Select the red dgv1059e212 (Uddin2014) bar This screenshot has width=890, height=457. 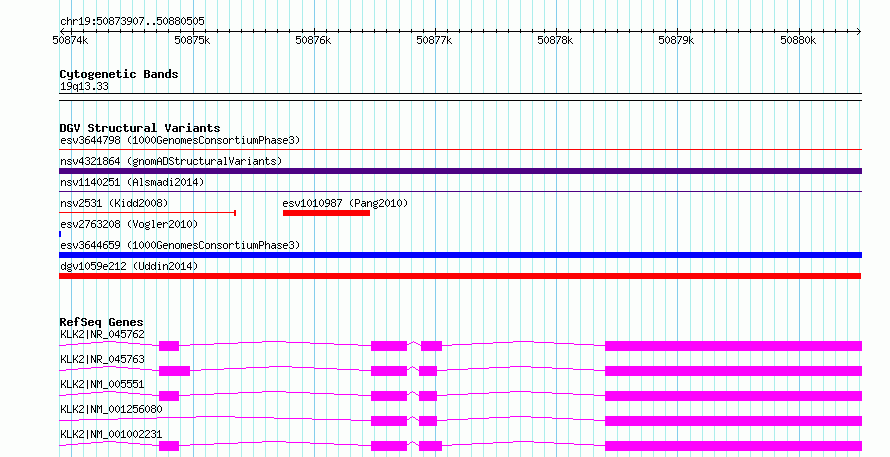(460, 276)
